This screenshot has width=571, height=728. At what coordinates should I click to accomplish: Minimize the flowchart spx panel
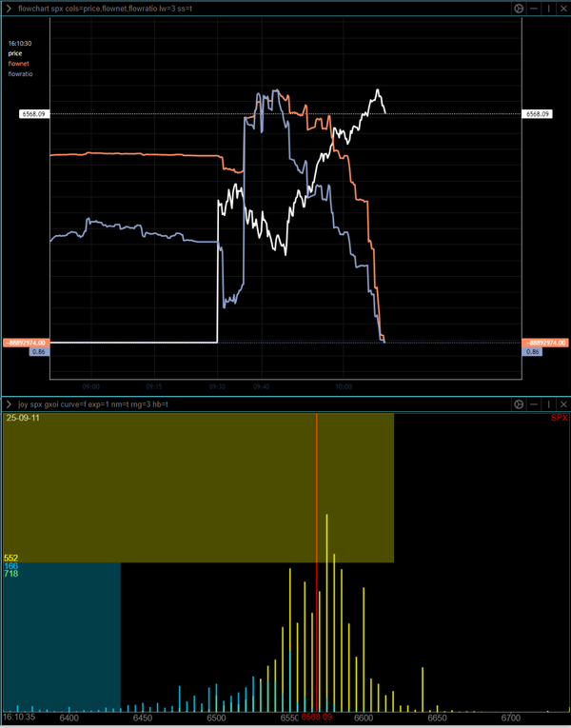click(x=534, y=8)
